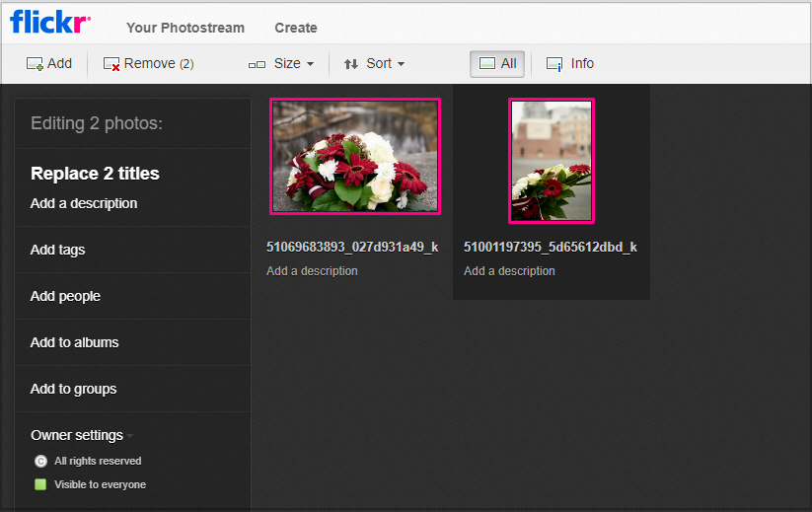Click Replace 2 titles
812x512 pixels.
[95, 174]
